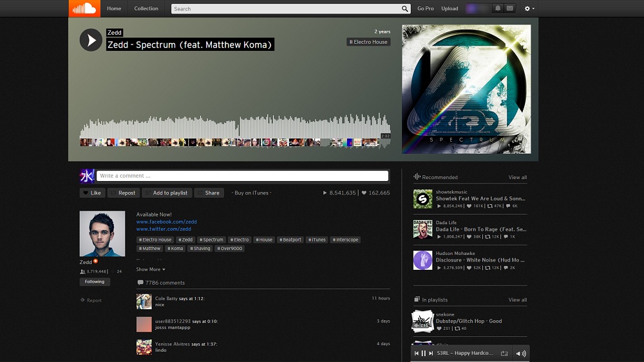View all In playlists
Image resolution: width=644 pixels, height=362 pixels.
coord(518,300)
